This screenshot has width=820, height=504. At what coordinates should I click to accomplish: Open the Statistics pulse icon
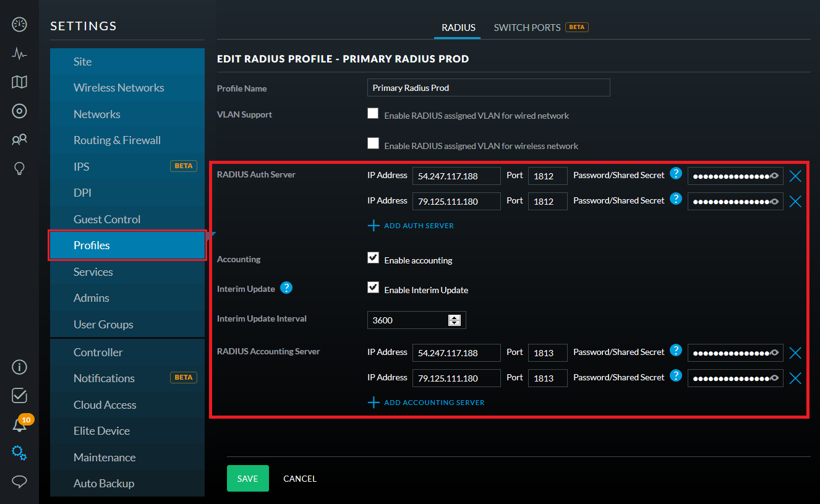point(19,54)
